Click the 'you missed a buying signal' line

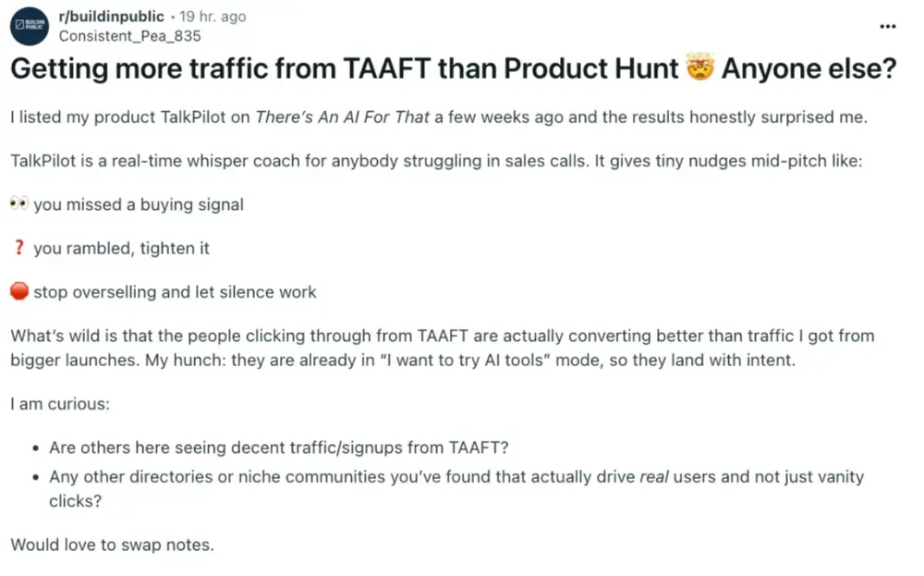(139, 205)
